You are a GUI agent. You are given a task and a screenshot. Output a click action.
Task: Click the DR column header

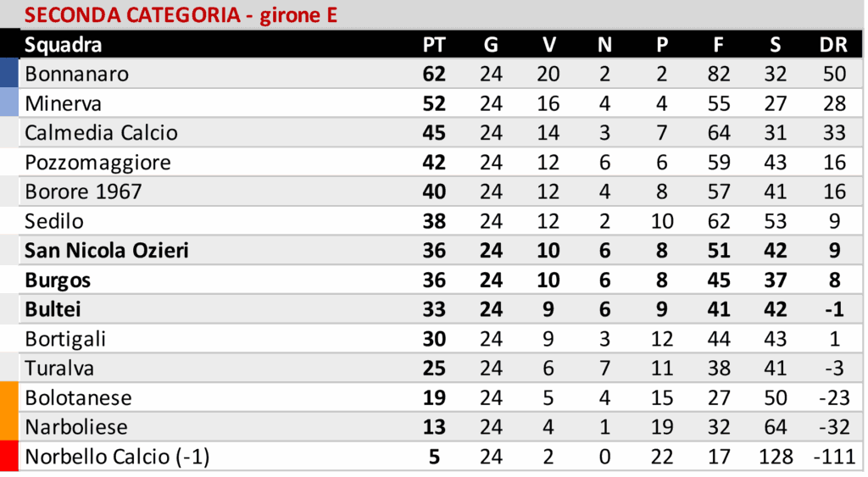[833, 45]
